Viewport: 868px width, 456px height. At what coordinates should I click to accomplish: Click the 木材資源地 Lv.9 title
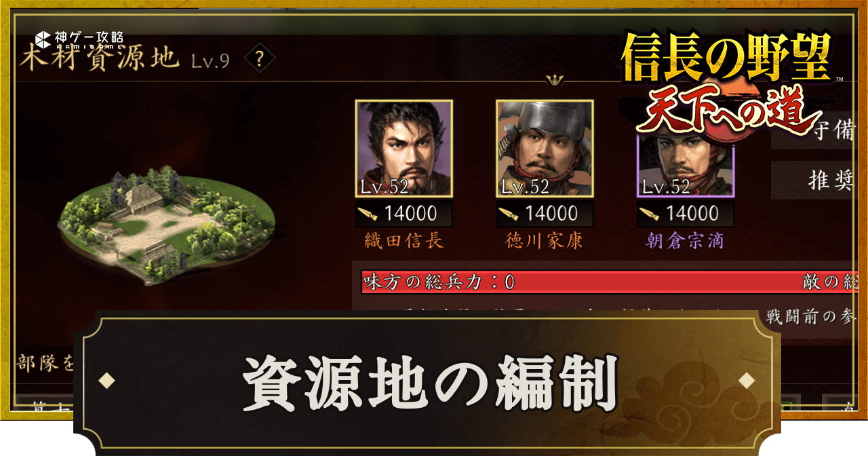click(x=124, y=60)
